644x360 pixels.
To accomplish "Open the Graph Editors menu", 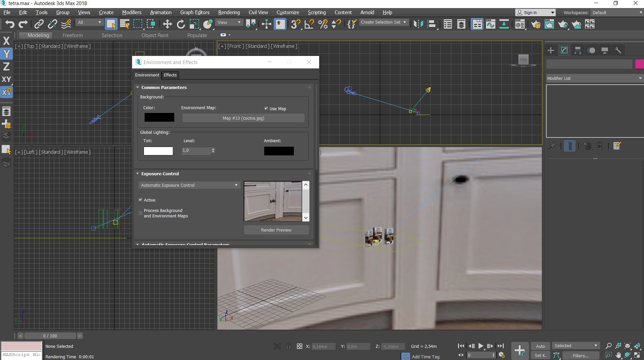I will pyautogui.click(x=195, y=12).
